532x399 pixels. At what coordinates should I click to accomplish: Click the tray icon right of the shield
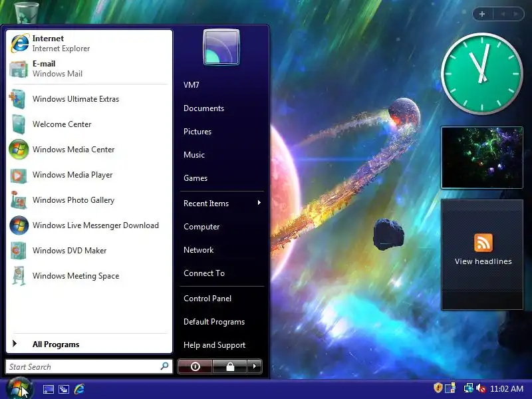[x=450, y=388]
